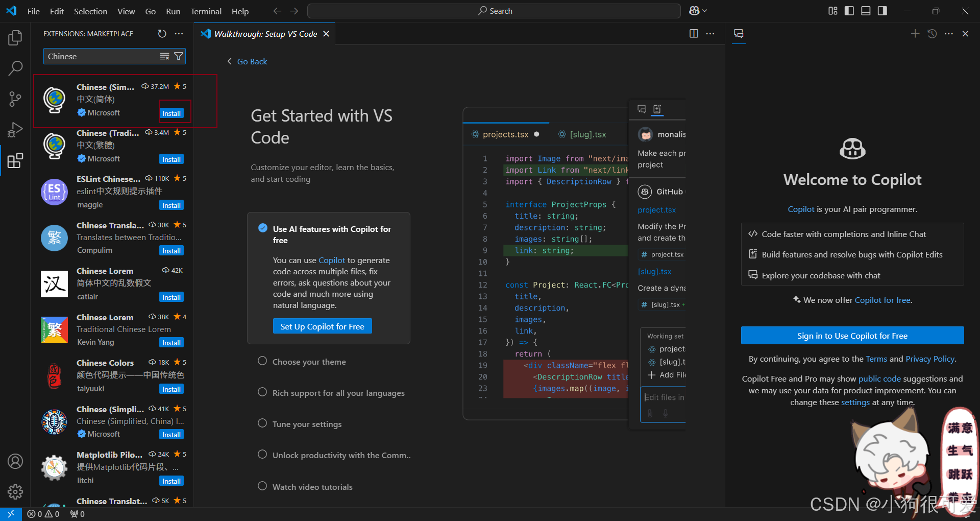Screen dimensions: 980x521
Task: Select the Walkthrough: Setup VS Code tab
Action: [x=265, y=34]
